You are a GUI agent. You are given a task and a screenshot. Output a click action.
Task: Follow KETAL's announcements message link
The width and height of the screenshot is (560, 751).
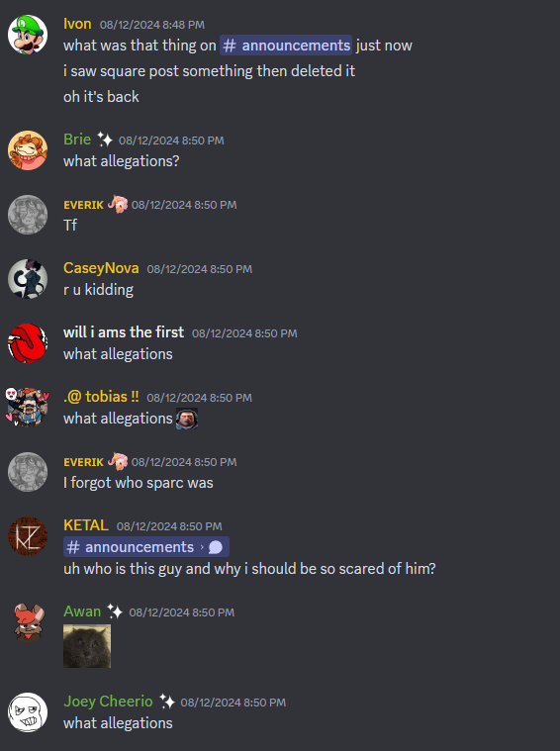tap(146, 547)
